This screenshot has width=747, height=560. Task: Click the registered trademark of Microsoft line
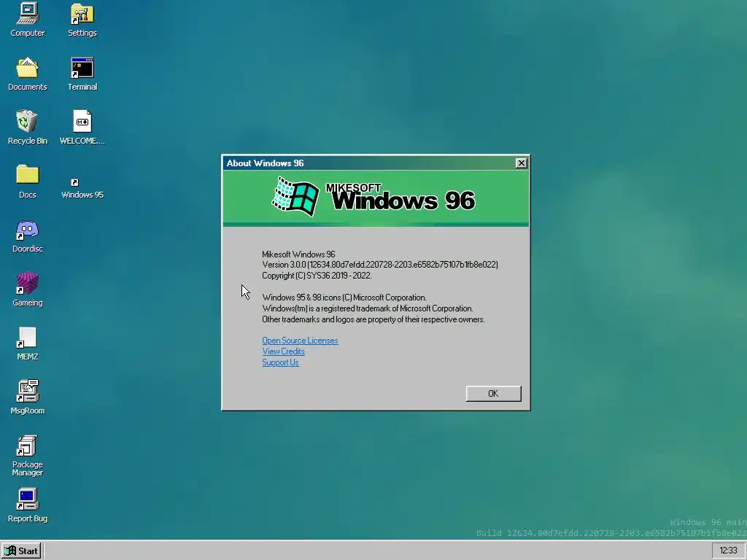tap(368, 308)
